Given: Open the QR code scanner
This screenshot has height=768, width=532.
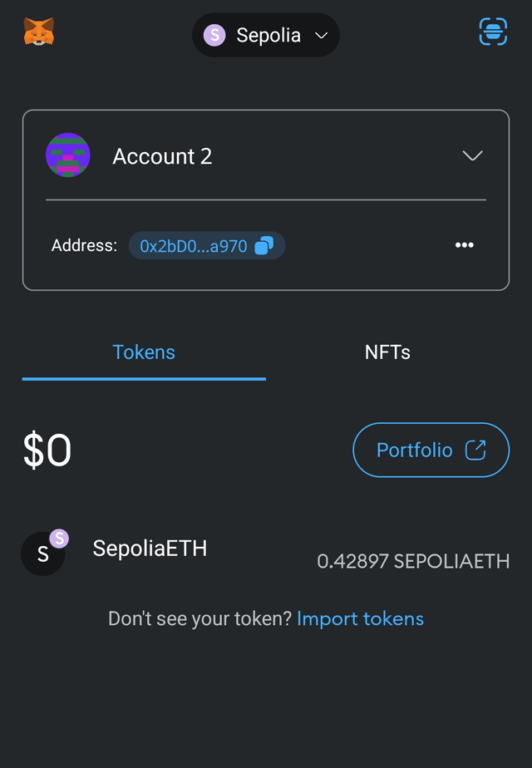Looking at the screenshot, I should point(493,32).
